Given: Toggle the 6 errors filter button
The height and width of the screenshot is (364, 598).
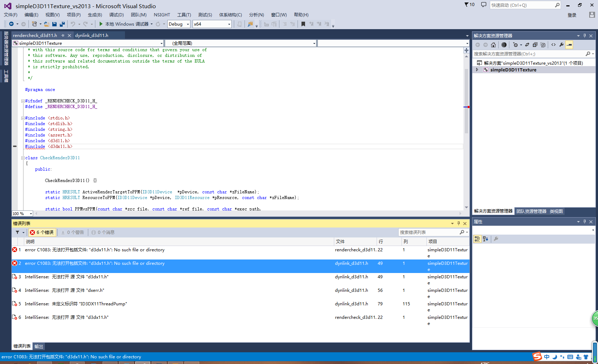Looking at the screenshot, I should 42,232.
